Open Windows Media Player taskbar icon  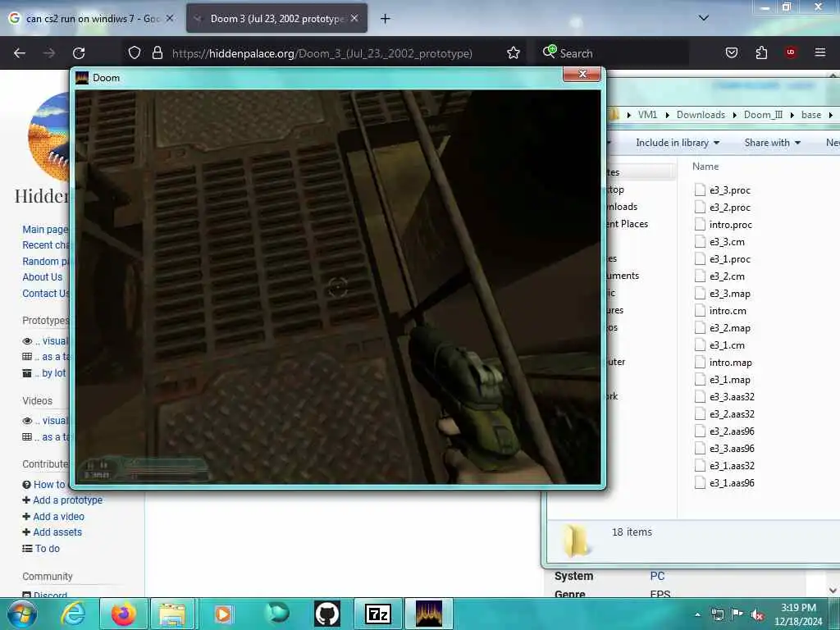pos(223,614)
